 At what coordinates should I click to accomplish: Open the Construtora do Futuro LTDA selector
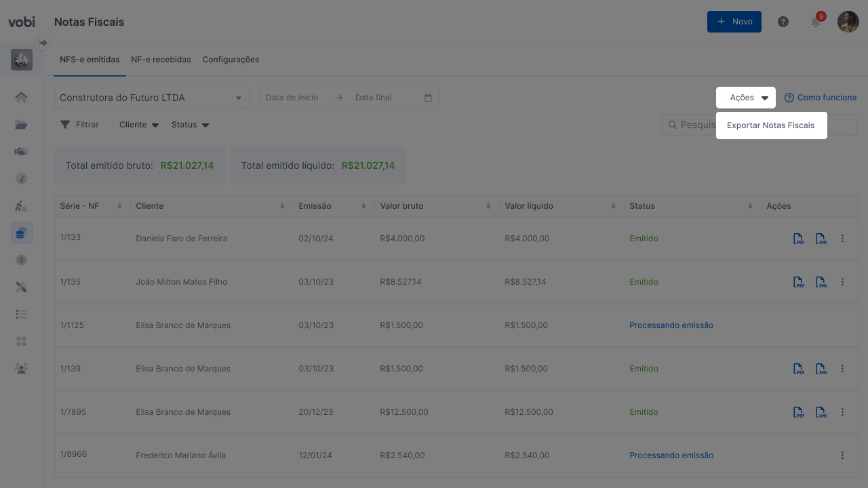151,98
